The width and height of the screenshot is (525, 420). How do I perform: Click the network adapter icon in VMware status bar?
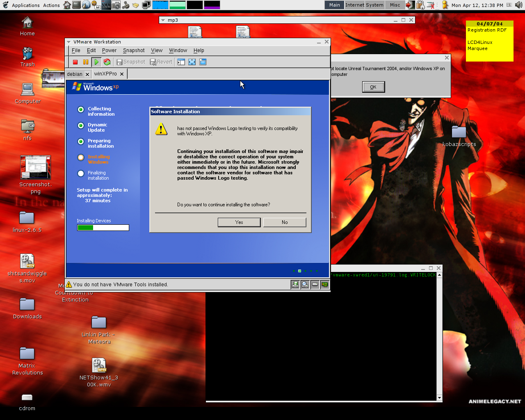pyautogui.click(x=325, y=285)
